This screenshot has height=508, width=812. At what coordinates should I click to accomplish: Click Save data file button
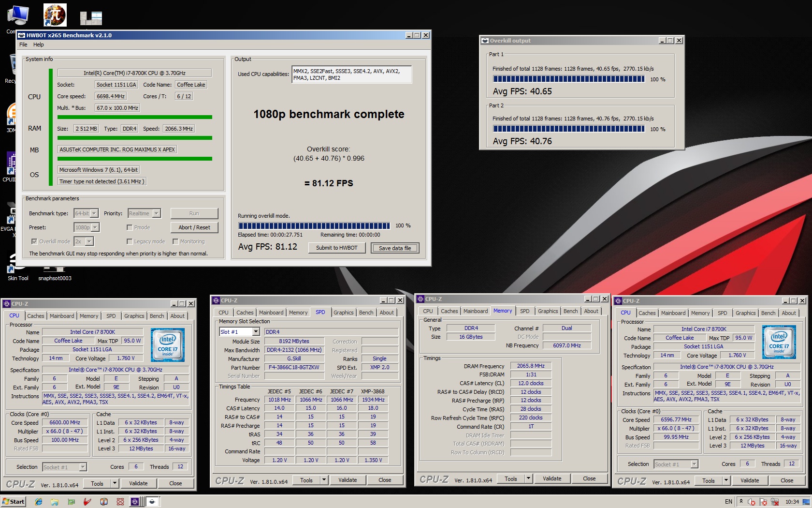click(x=395, y=248)
